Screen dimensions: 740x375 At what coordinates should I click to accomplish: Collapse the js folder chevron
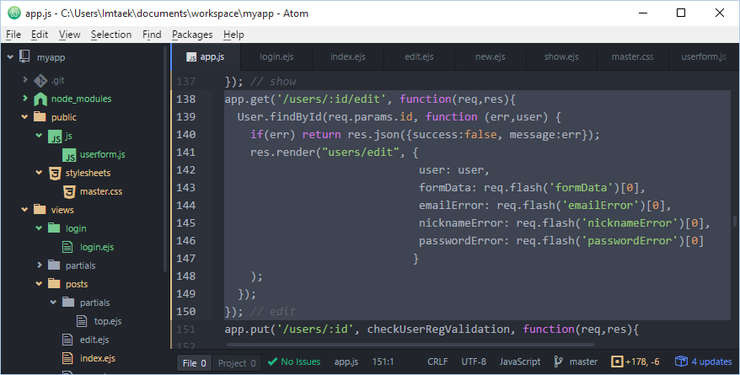point(39,135)
